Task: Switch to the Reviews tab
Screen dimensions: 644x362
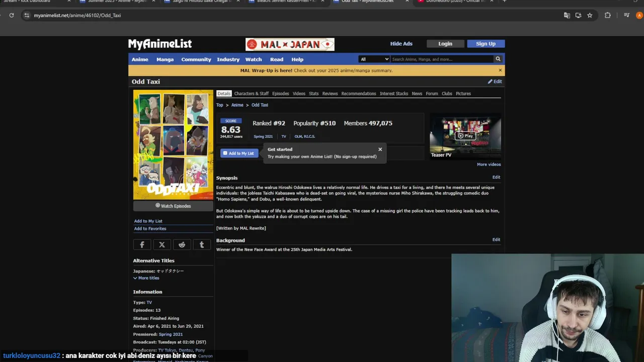Action: [330, 94]
